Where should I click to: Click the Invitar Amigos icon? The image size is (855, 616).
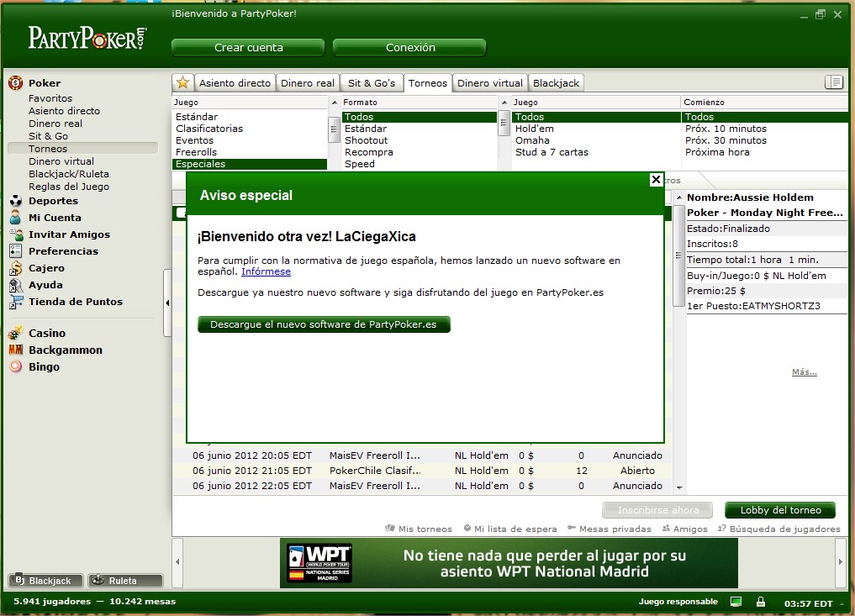(x=15, y=234)
